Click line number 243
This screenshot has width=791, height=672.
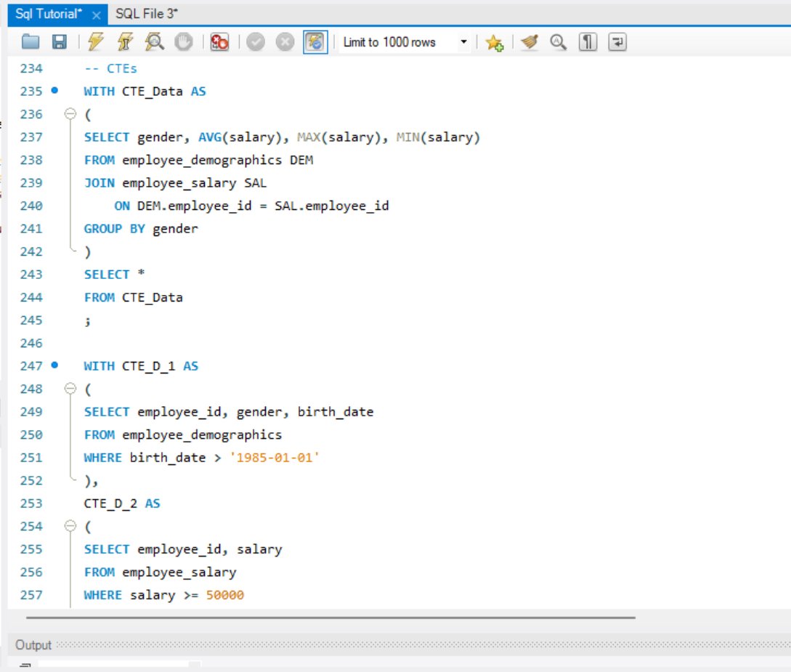point(31,275)
